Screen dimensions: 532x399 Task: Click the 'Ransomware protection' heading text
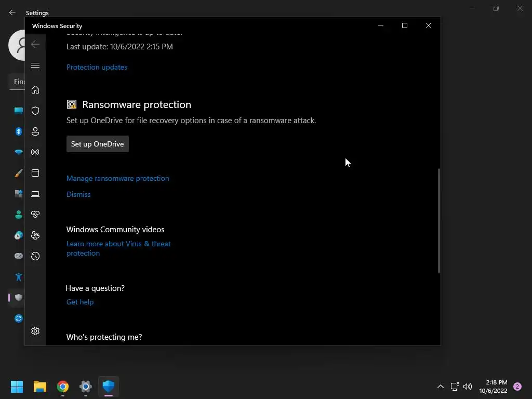[x=137, y=104]
